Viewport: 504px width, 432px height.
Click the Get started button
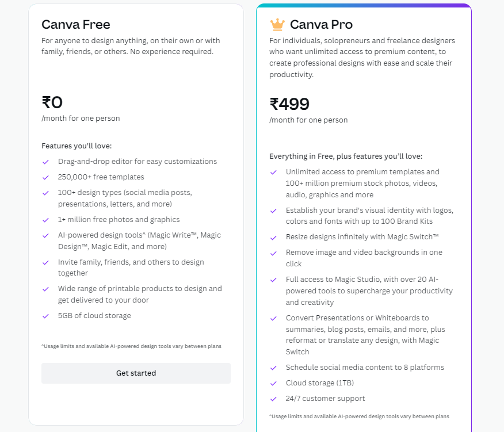point(136,373)
